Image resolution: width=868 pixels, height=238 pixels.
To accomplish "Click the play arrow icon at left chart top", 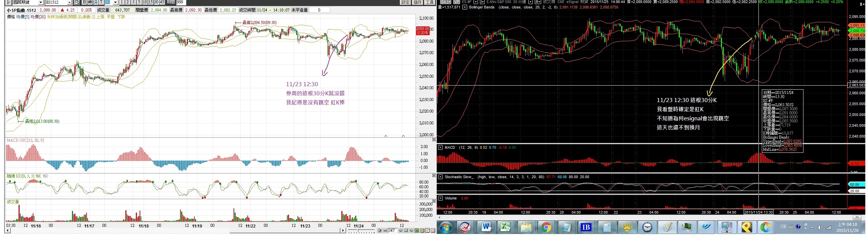I will [8, 2].
